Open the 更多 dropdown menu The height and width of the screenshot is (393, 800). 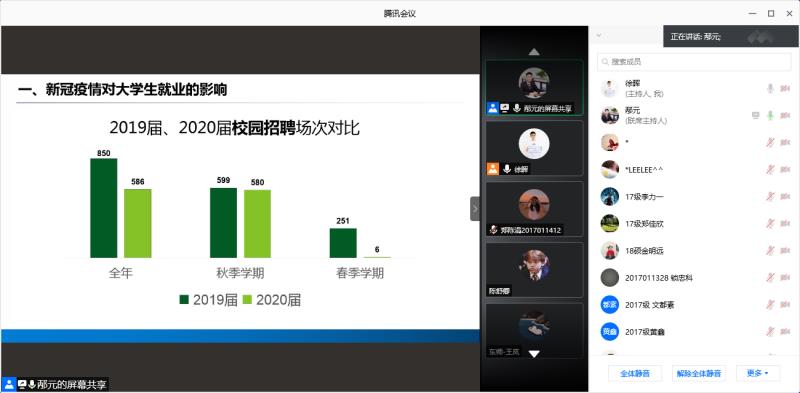[x=758, y=373]
